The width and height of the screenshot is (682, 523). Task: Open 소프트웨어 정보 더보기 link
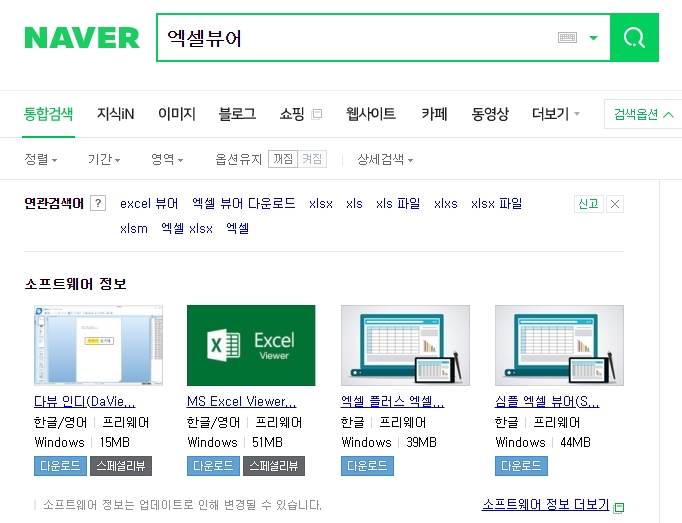point(546,505)
